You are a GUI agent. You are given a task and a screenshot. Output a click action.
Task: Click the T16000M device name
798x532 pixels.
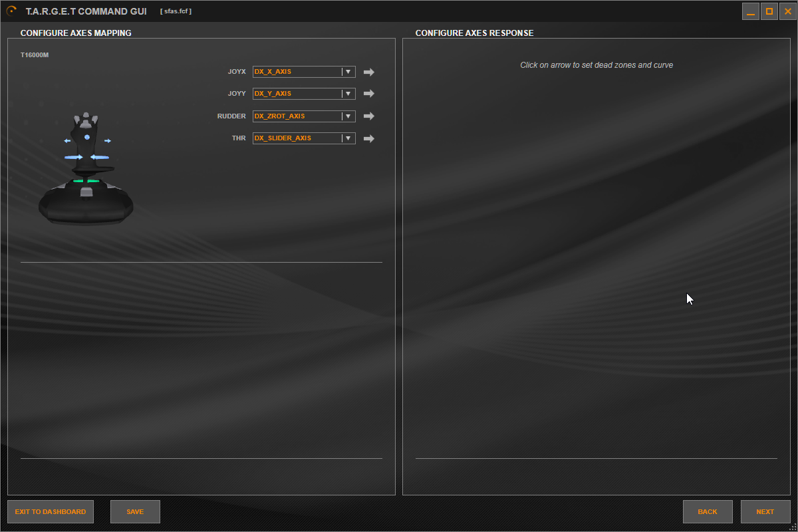pyautogui.click(x=35, y=55)
